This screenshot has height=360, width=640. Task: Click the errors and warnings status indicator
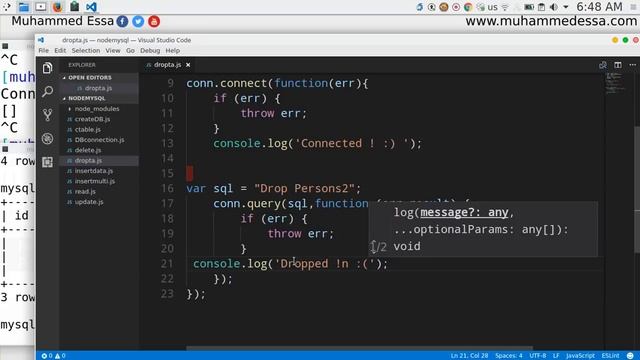tap(53, 356)
